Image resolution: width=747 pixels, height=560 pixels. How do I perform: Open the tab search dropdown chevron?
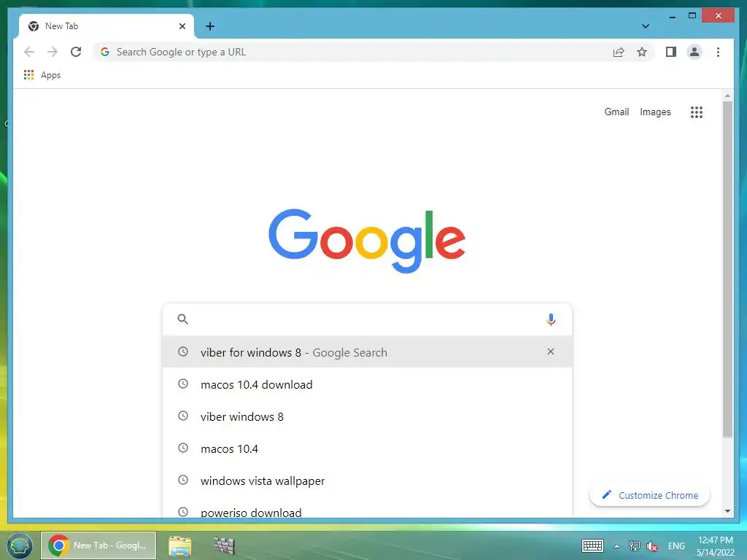pyautogui.click(x=646, y=26)
